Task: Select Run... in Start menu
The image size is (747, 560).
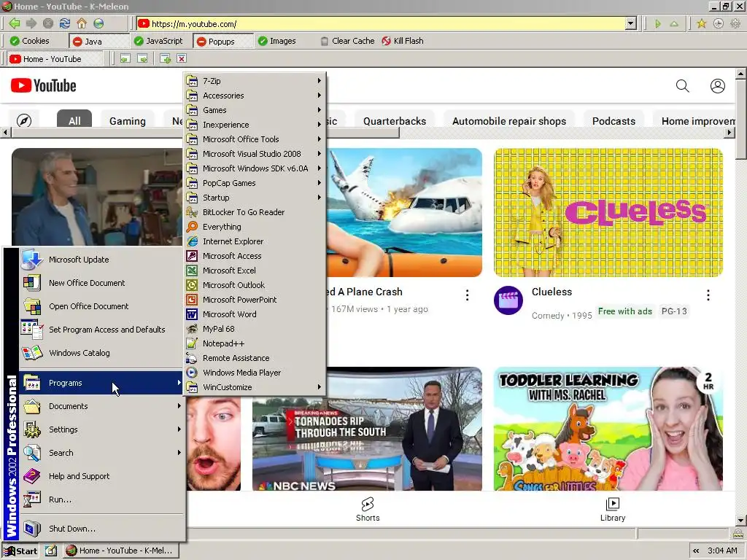Action: point(102,499)
